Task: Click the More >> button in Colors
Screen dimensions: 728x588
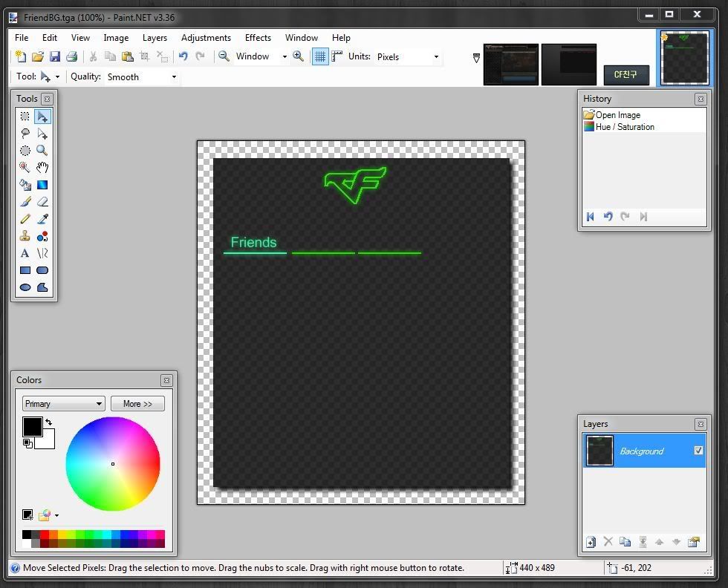Action: pyautogui.click(x=137, y=403)
